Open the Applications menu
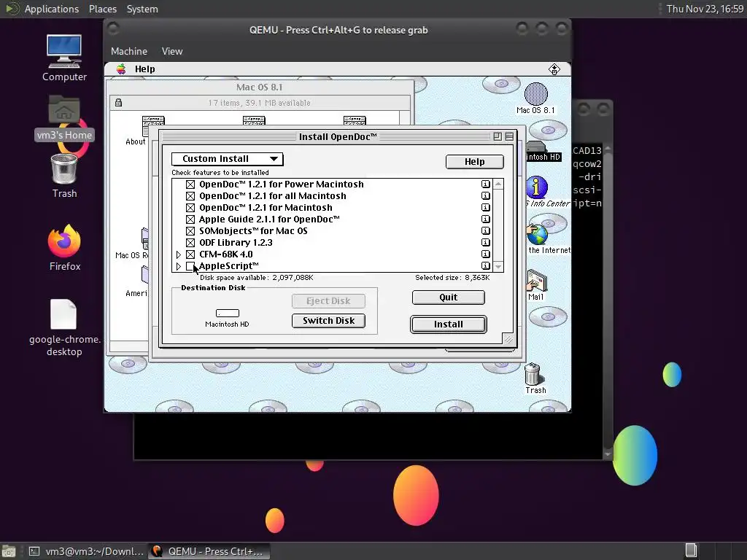 [52, 9]
